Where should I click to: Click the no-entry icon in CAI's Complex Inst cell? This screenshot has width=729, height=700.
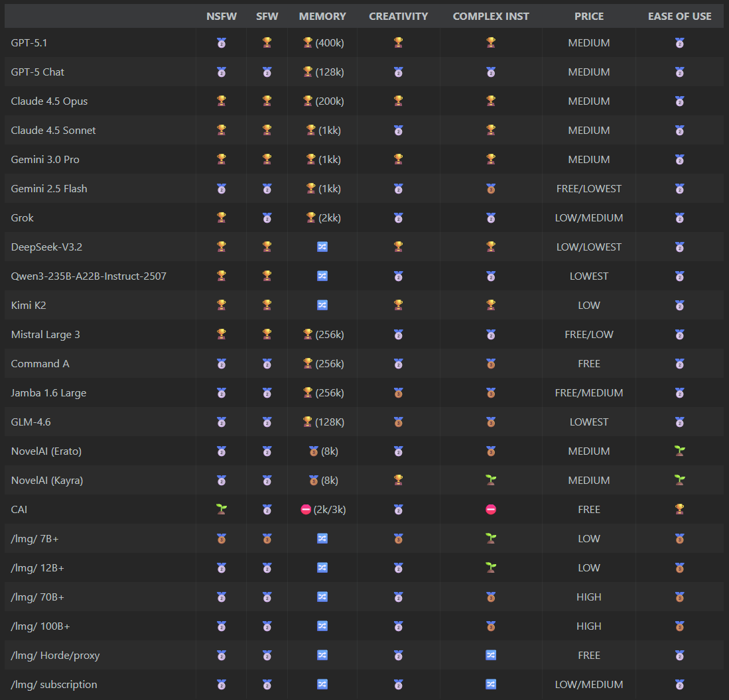click(491, 509)
